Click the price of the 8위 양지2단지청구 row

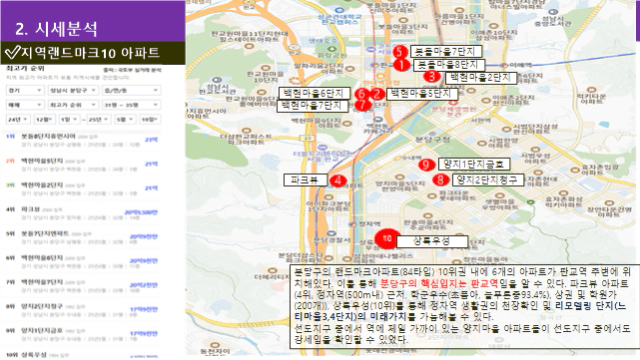[144, 309]
